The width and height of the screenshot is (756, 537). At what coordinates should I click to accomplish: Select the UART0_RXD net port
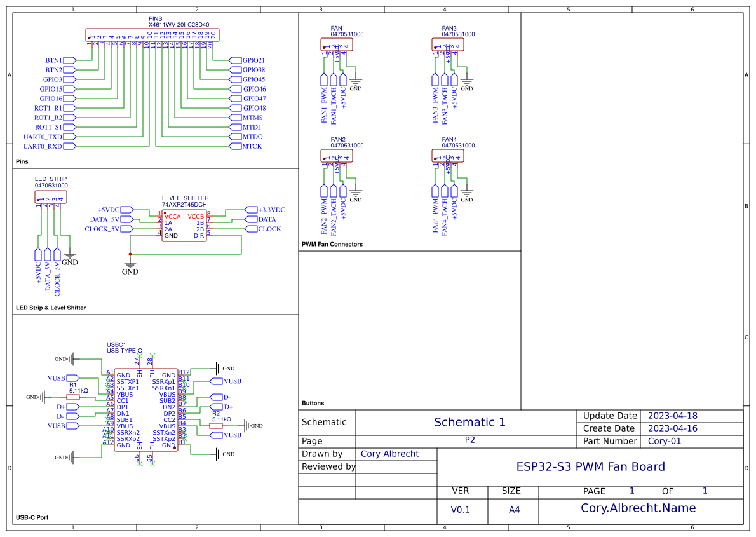tap(69, 146)
